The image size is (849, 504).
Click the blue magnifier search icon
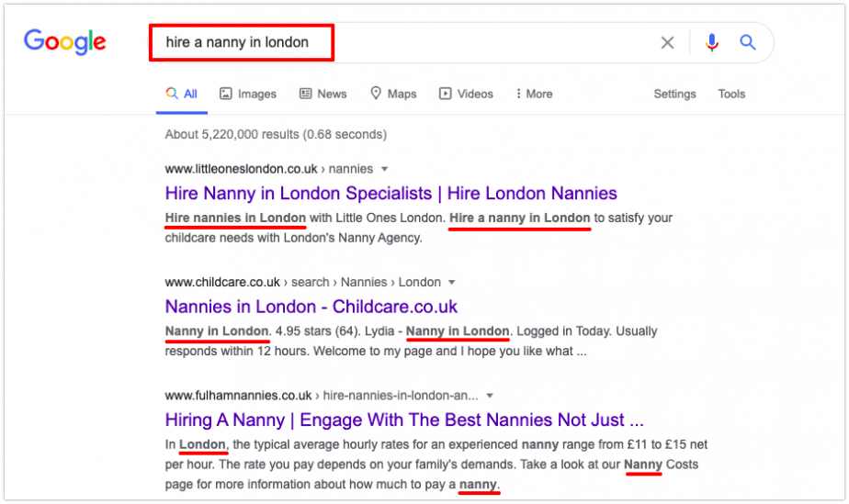[x=748, y=42]
